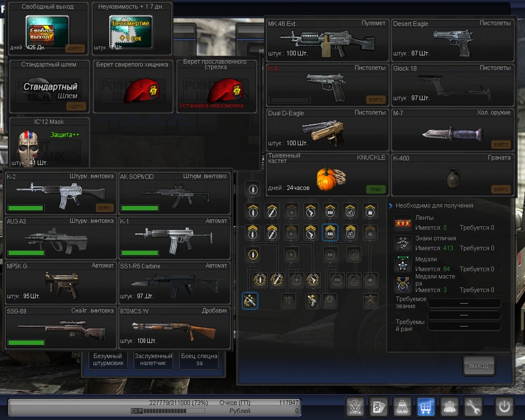The width and height of the screenshot is (525, 420).
Task: Click the AK SOPMOD green durability bar
Action: point(140,208)
